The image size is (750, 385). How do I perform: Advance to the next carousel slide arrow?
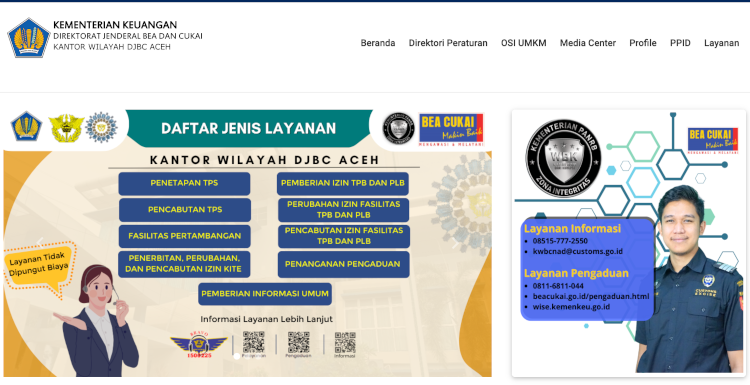pos(455,243)
